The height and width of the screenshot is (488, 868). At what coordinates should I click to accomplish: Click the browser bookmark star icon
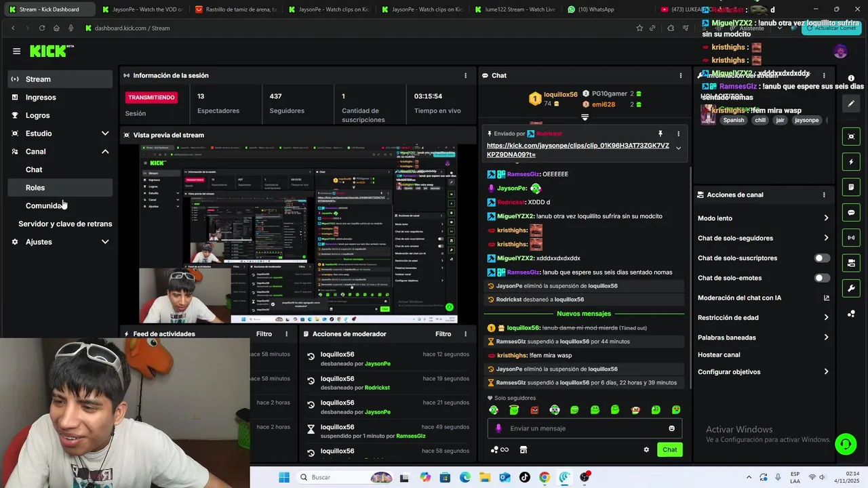click(639, 28)
